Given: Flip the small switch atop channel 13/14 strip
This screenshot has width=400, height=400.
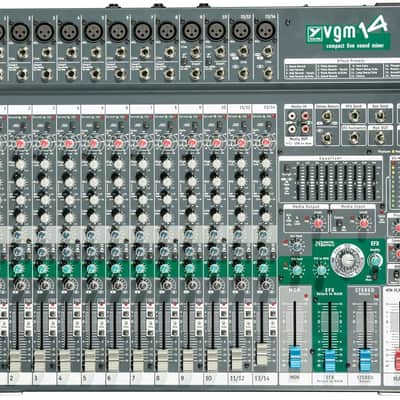Looking at the screenshot, I should point(268,125).
